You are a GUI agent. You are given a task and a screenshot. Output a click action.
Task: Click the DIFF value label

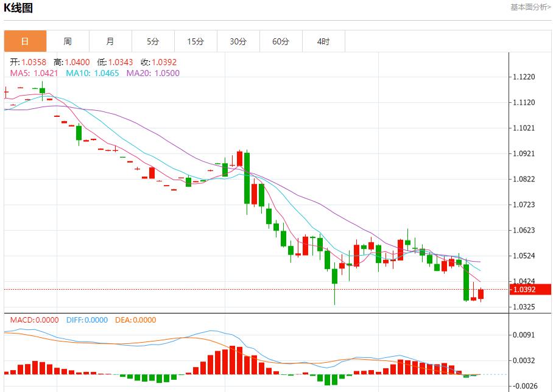pos(87,320)
